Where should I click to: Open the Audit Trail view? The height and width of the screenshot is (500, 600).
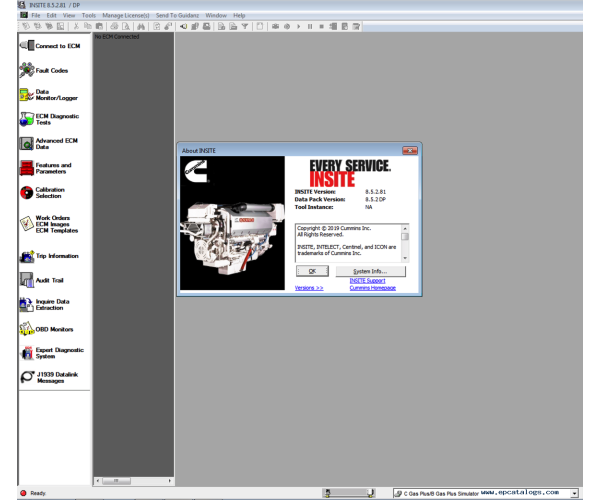pos(41,280)
